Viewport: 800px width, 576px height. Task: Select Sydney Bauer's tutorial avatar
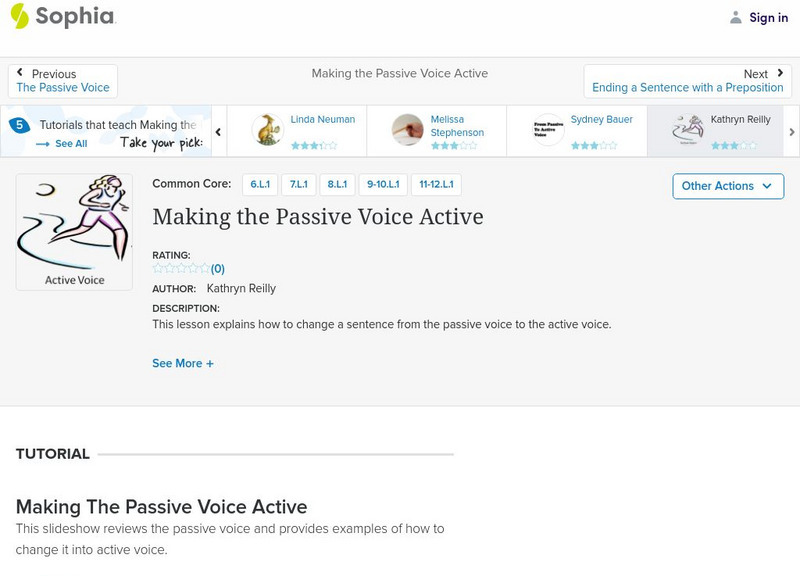pyautogui.click(x=548, y=130)
